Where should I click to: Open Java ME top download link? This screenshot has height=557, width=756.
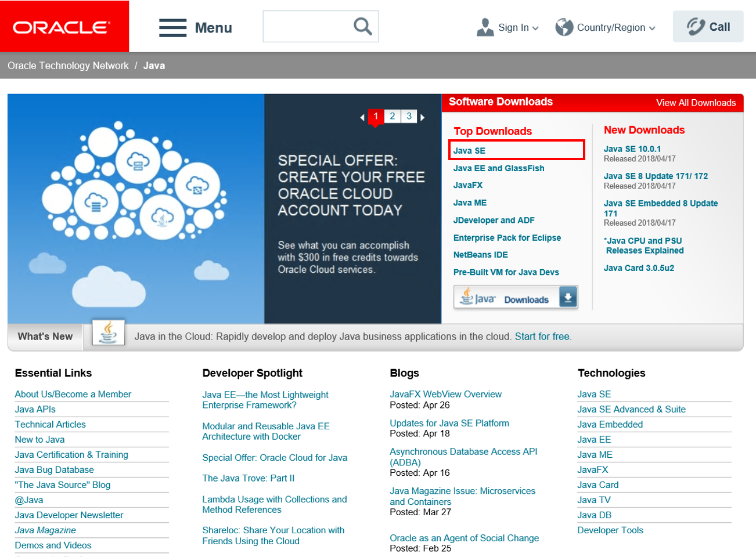point(470,202)
